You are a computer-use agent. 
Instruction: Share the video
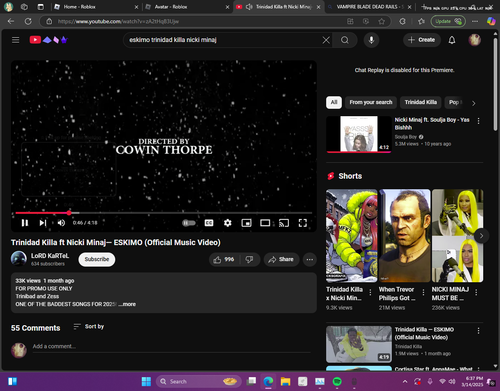281,259
